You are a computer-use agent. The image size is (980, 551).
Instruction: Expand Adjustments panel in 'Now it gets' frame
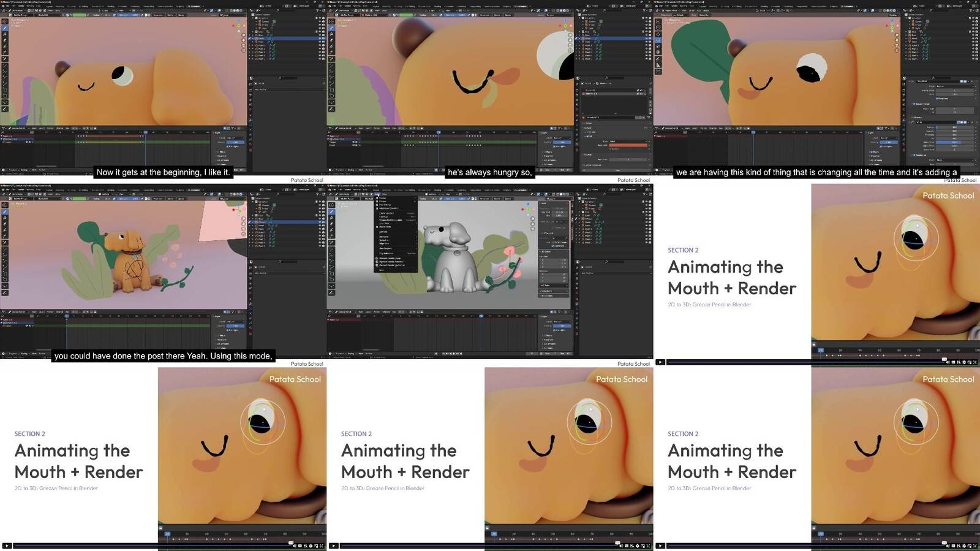point(222,160)
